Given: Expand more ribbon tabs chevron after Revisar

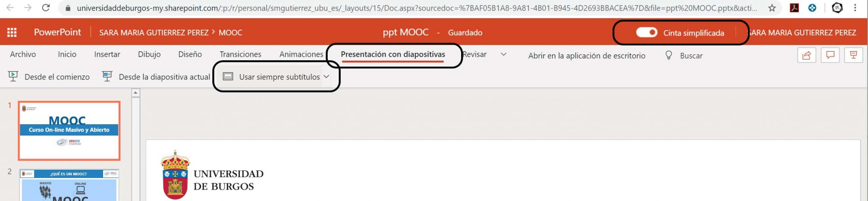Looking at the screenshot, I should coord(504,54).
